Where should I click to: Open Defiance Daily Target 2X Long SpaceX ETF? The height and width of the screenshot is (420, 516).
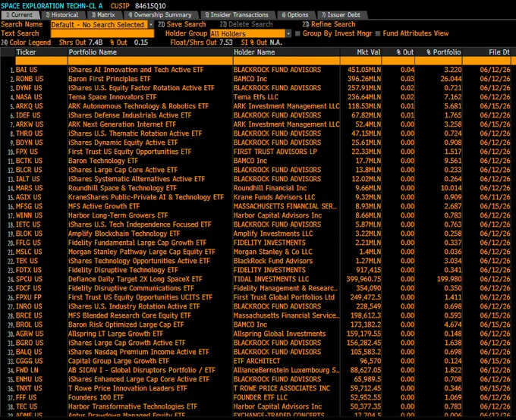pyautogui.click(x=135, y=279)
